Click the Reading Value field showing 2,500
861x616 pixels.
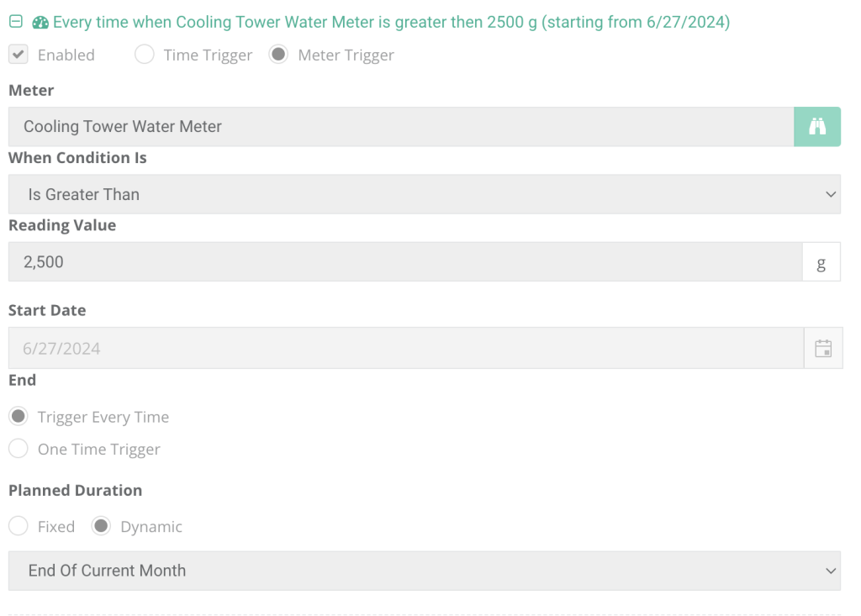point(404,262)
